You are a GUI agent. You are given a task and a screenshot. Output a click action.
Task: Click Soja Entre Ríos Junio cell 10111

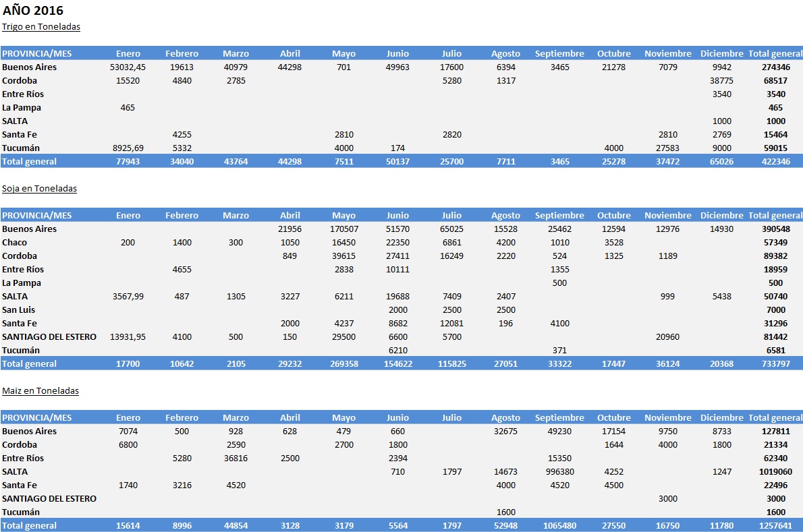click(398, 269)
